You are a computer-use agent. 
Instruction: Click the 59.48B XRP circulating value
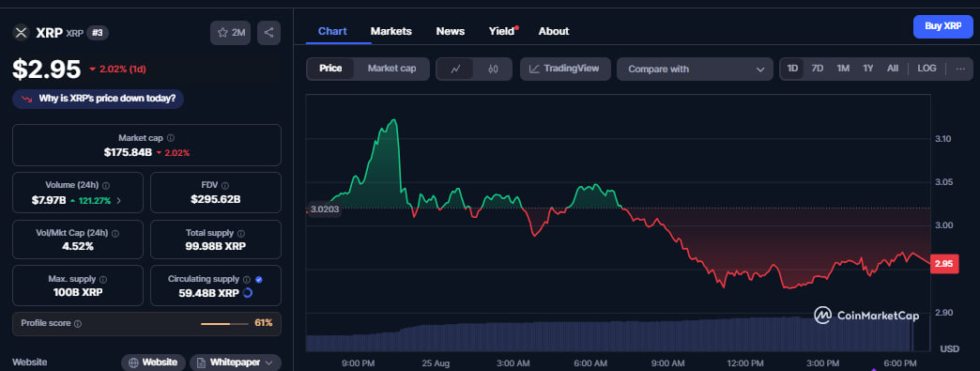(x=208, y=292)
